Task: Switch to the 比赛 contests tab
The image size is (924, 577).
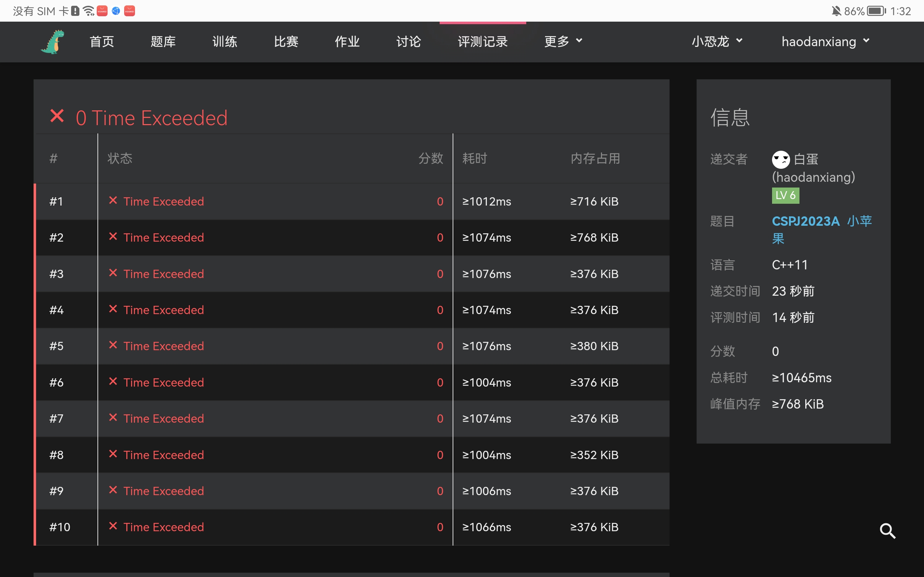Action: [286, 41]
